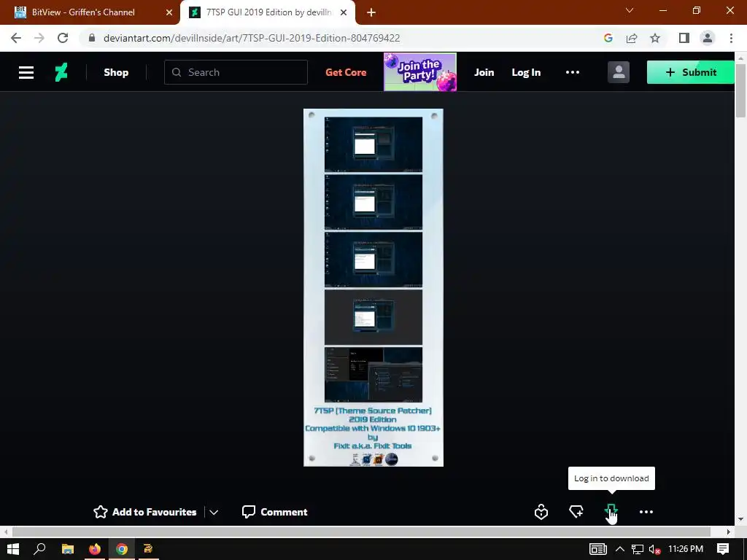Open the Chrome tab search chevron
The height and width of the screenshot is (560, 747).
tap(630, 10)
